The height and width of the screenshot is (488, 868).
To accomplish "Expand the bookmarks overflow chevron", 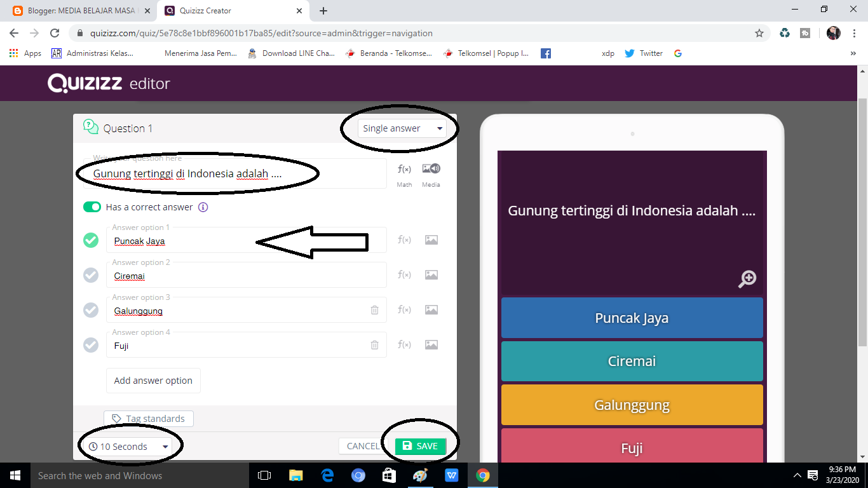I will tap(854, 53).
